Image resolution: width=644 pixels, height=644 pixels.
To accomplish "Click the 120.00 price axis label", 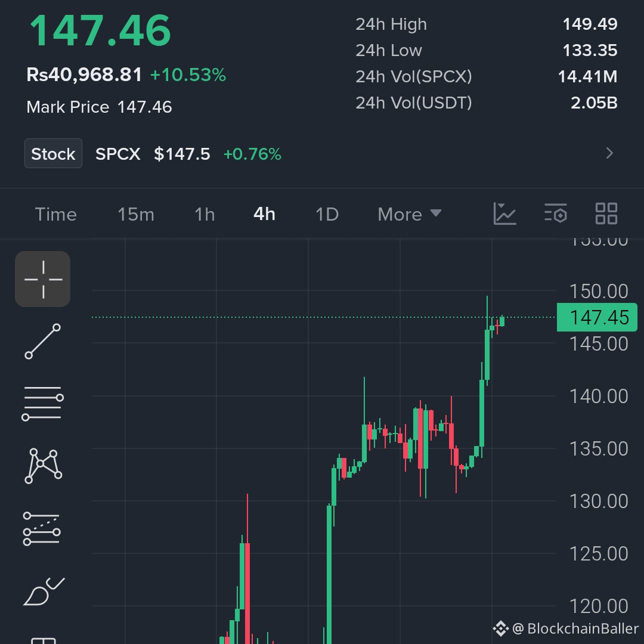I will 599,606.
